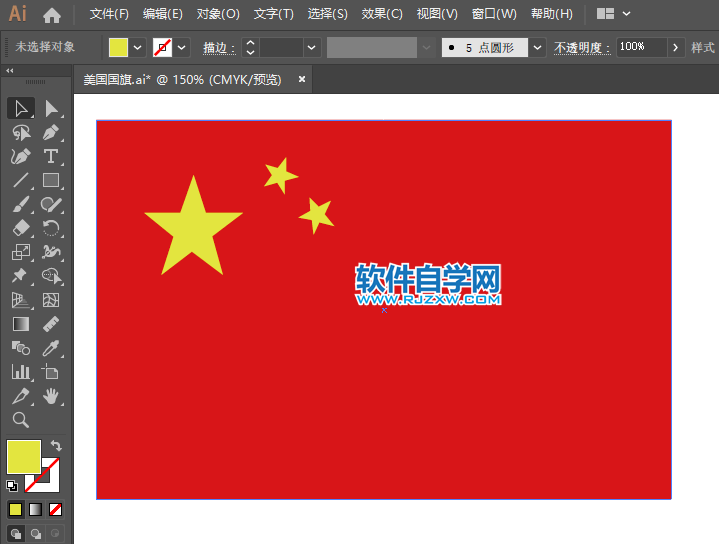Viewport: 719px width, 544px height.
Task: Choose the Puppet Warp pin tool
Action: pos(21,276)
